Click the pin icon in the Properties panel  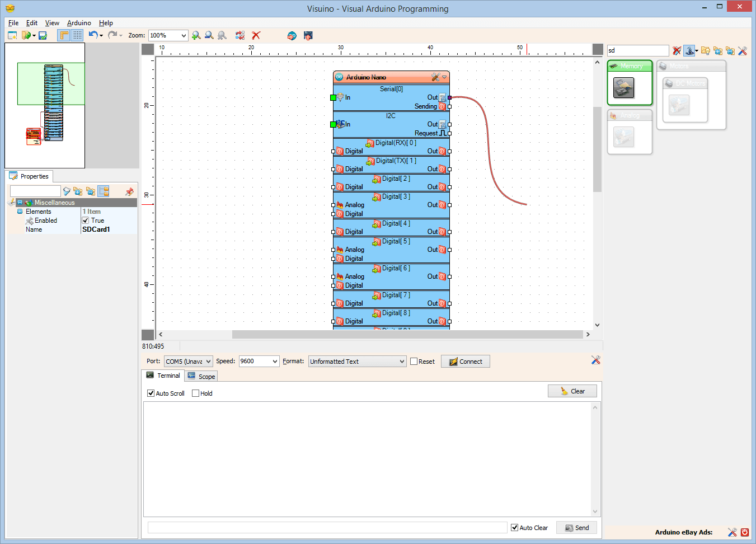[129, 191]
